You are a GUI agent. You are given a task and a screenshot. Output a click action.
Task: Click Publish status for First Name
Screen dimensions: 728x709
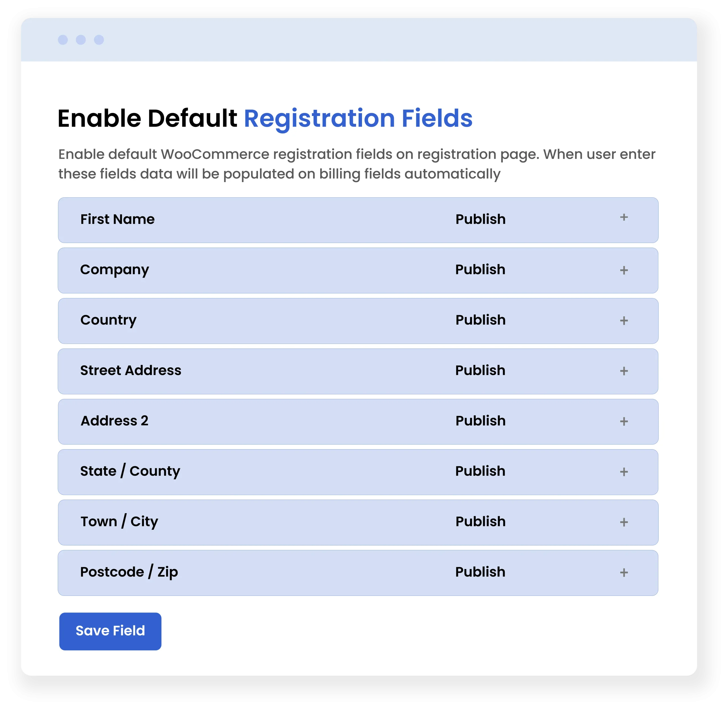481,219
